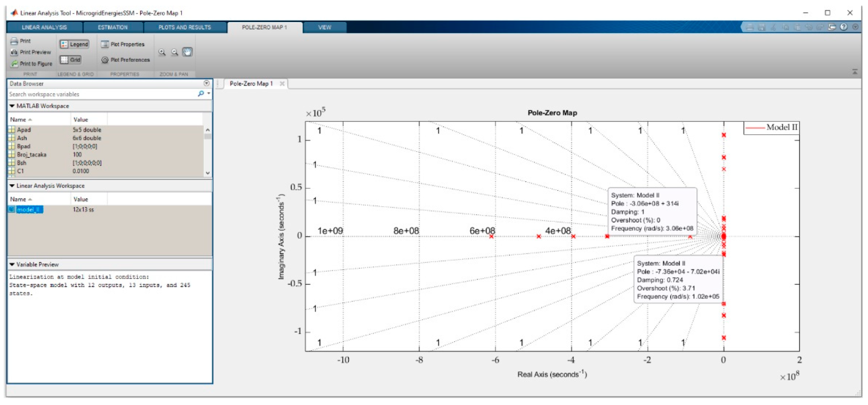The image size is (868, 405).
Task: Open the Data Browser panel actions dropdown
Action: point(207,83)
